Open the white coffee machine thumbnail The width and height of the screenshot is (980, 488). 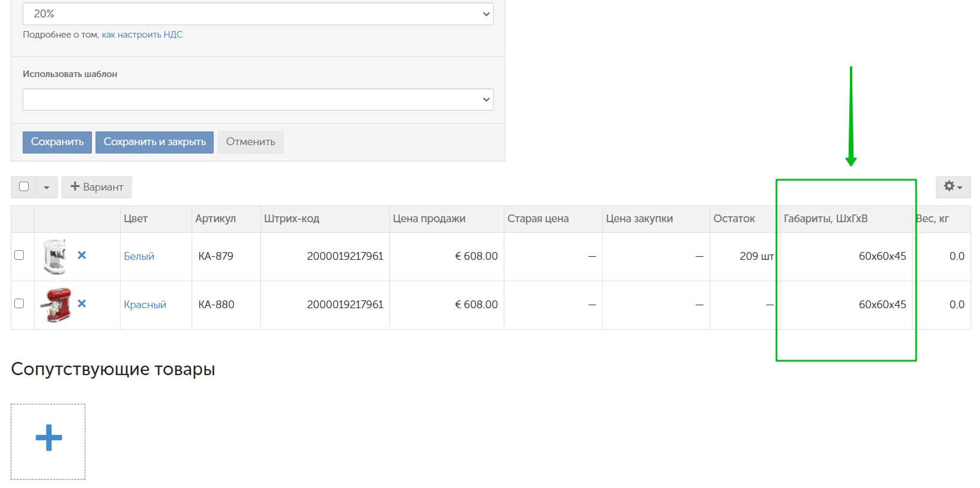pos(55,256)
